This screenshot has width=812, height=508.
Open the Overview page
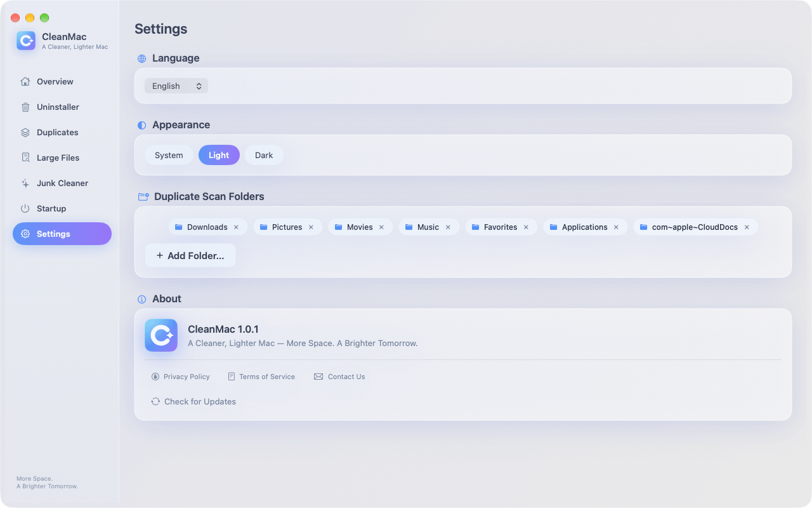tap(62, 81)
